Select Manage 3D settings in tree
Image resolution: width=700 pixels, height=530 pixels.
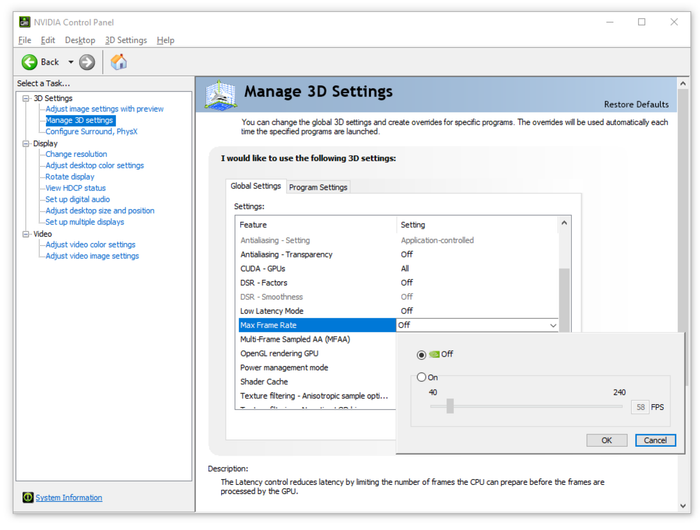point(79,120)
